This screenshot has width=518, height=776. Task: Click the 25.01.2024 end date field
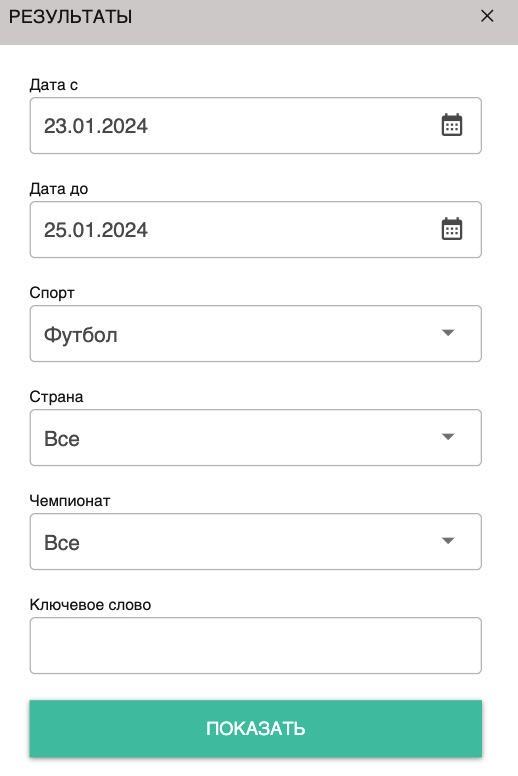coord(255,230)
